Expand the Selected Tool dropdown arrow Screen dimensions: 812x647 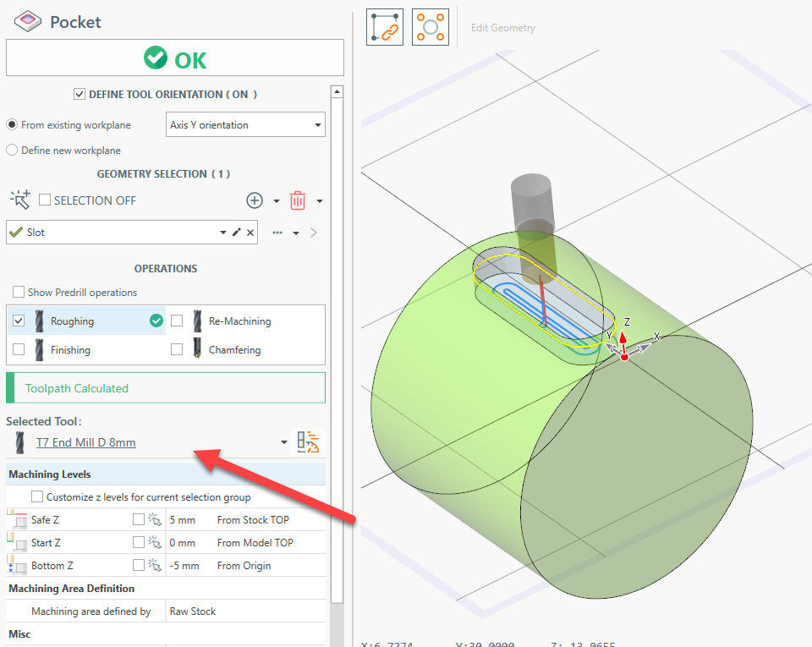point(284,442)
